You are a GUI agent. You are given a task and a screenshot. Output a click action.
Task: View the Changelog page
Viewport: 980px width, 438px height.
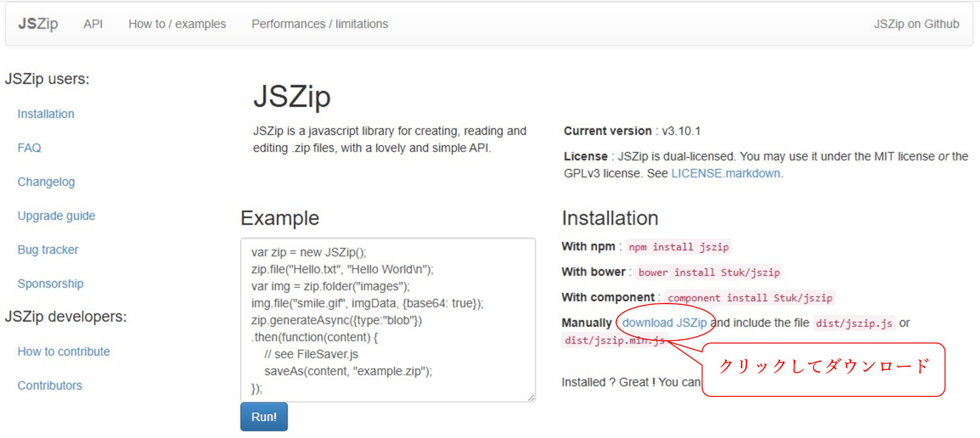pyautogui.click(x=46, y=182)
